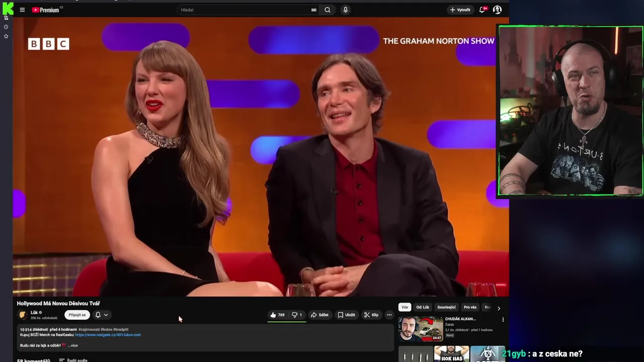Create a clip with Klip button

[x=371, y=315]
